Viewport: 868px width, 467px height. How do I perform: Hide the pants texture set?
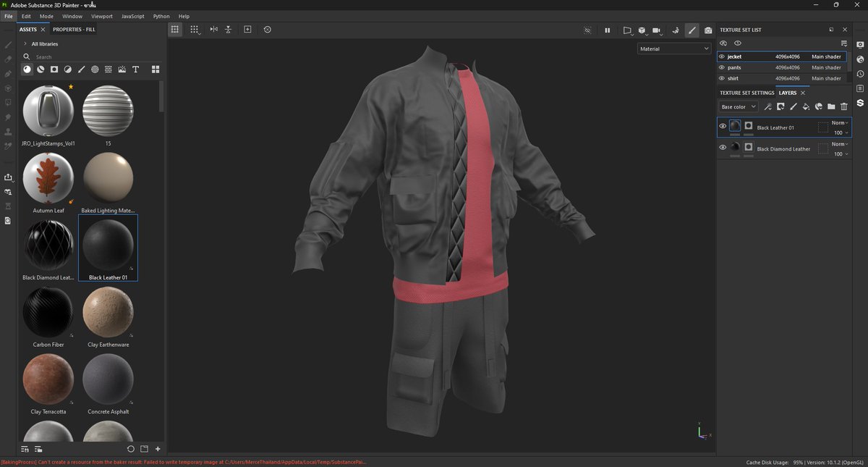click(x=721, y=67)
